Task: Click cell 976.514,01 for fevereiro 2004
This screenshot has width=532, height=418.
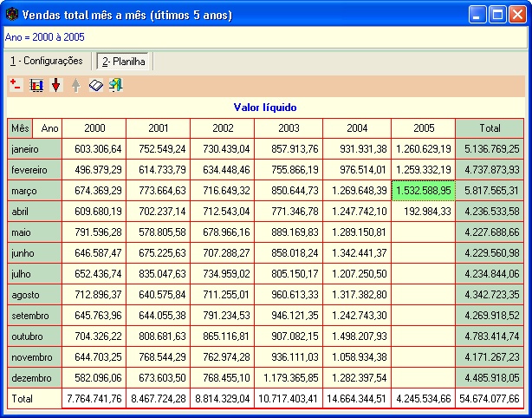Action: coord(357,170)
